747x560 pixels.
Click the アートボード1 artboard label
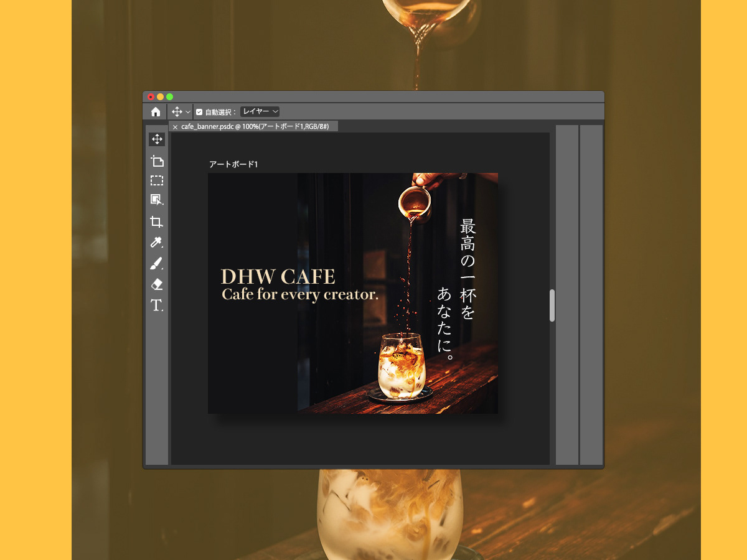(x=233, y=164)
